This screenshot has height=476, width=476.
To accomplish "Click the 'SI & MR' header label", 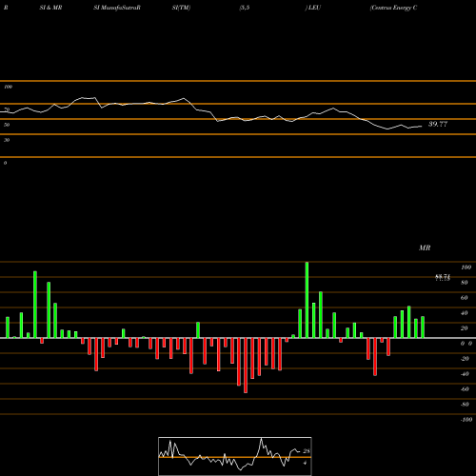I will (50, 8).
